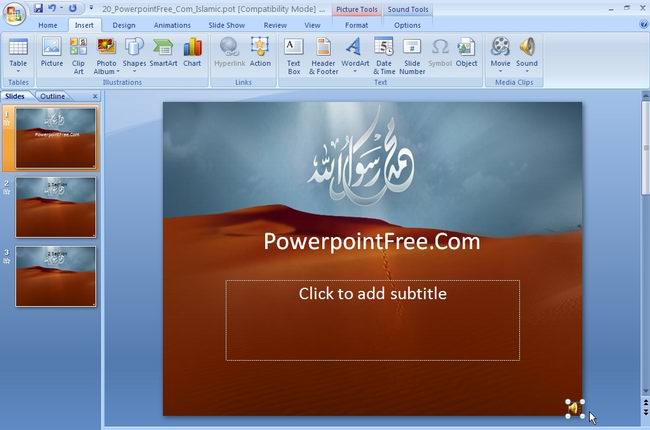
Task: Click the 'Click to add subtitle' placeholder
Action: [x=373, y=320]
